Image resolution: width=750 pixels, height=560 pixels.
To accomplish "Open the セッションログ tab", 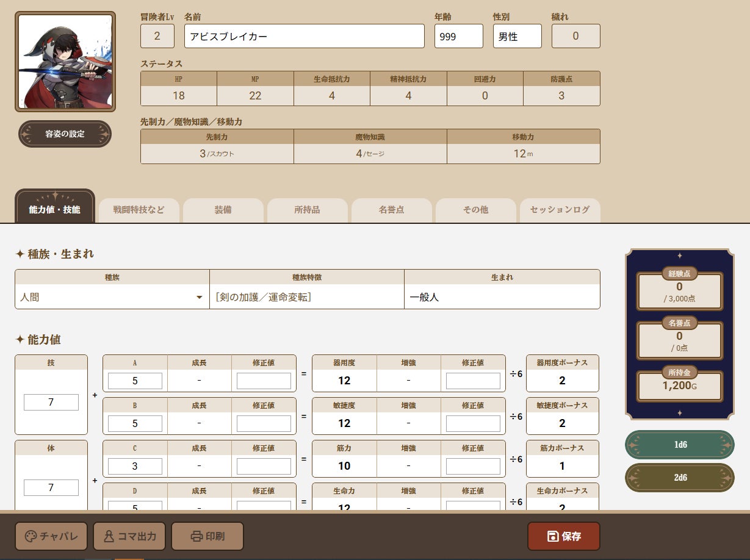I will 560,210.
